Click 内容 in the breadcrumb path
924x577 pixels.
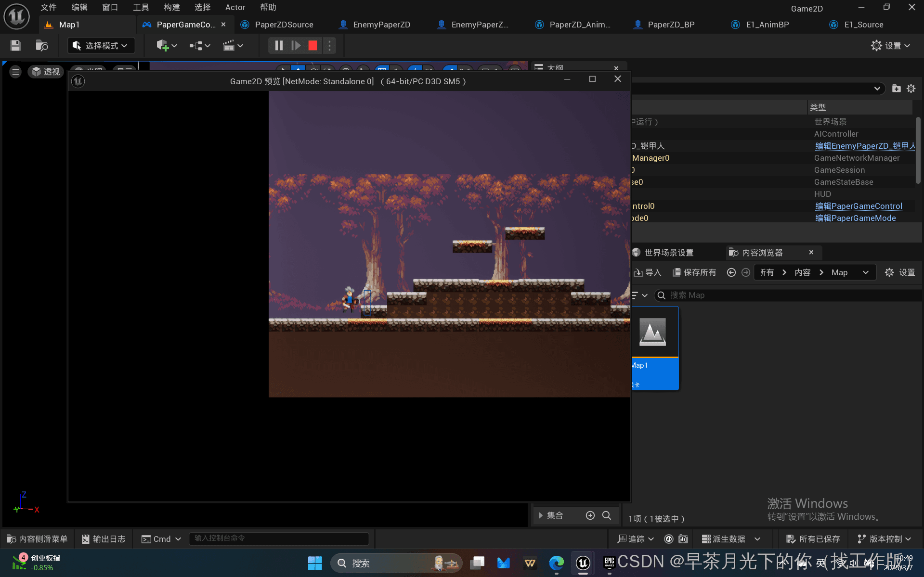click(x=802, y=272)
